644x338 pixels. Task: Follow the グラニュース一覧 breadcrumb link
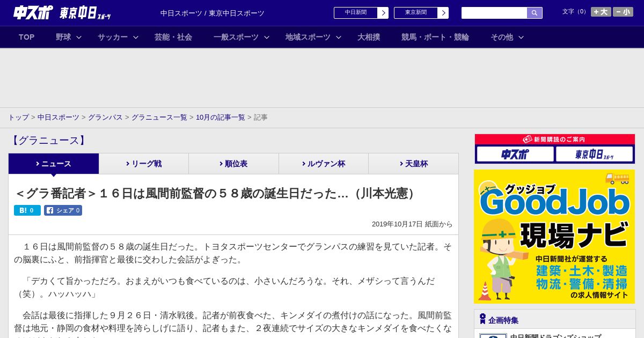pyautogui.click(x=159, y=117)
